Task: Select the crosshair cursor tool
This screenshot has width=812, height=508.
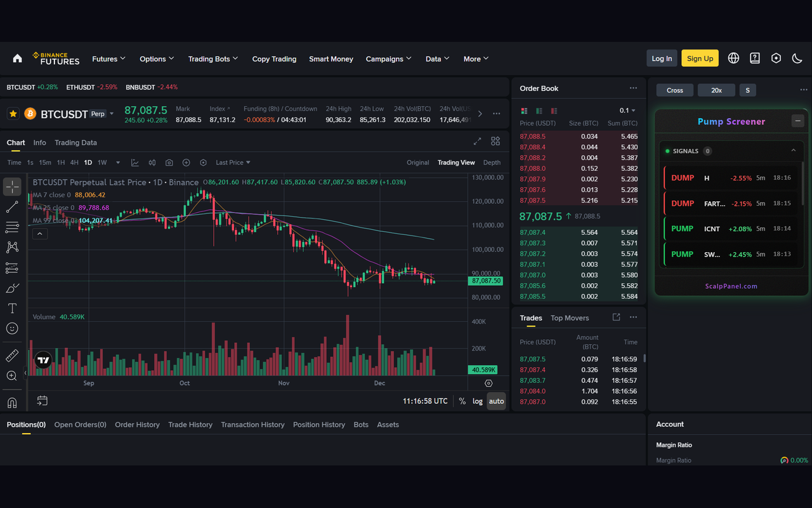Action: [x=12, y=187]
